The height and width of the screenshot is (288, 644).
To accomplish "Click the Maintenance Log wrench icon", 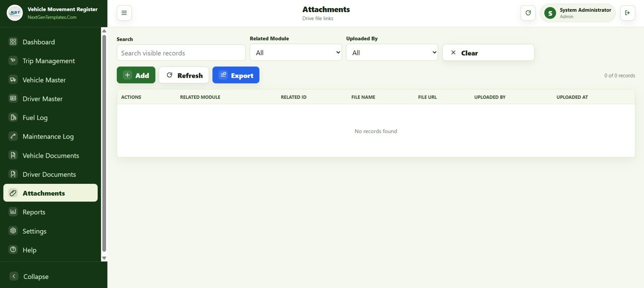I will pyautogui.click(x=13, y=136).
